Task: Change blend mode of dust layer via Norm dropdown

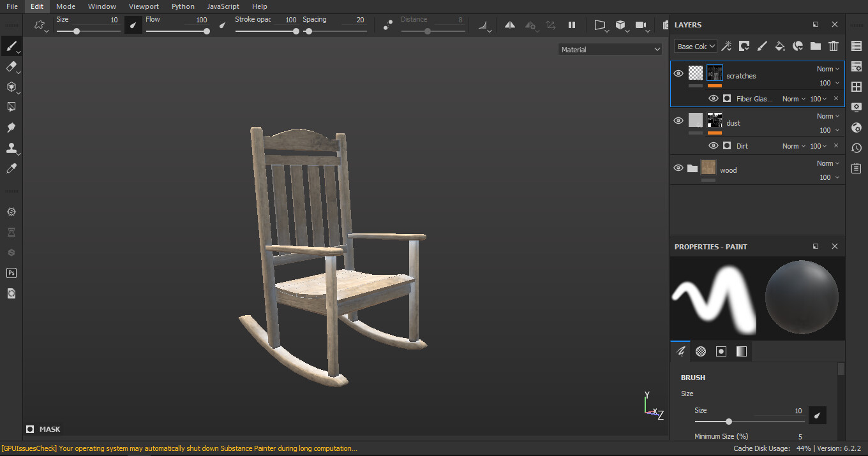Action: point(827,115)
